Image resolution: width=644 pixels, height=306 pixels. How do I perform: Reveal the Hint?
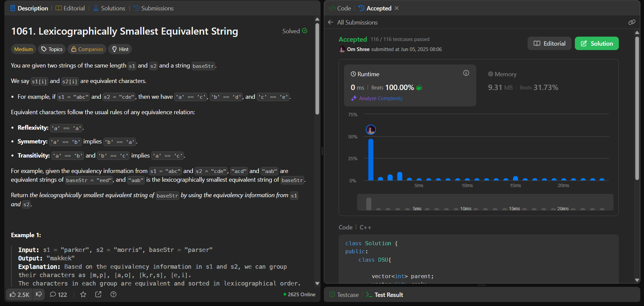tap(120, 49)
